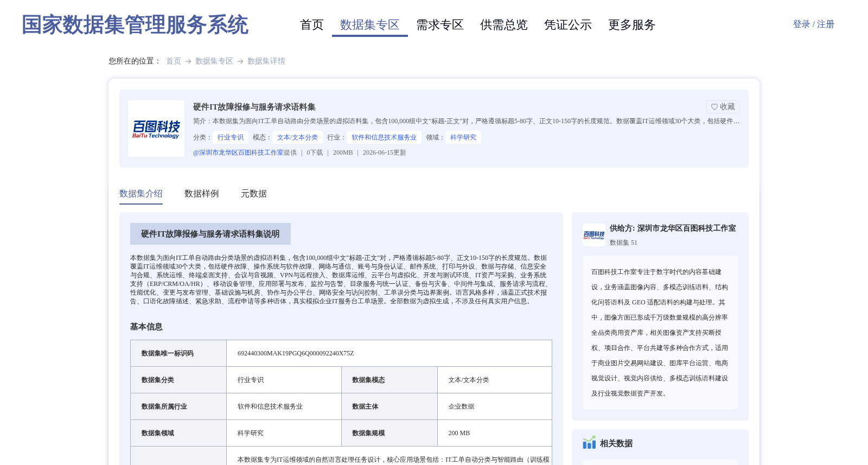Click the 文本/文本分类 modality tag

coord(298,137)
